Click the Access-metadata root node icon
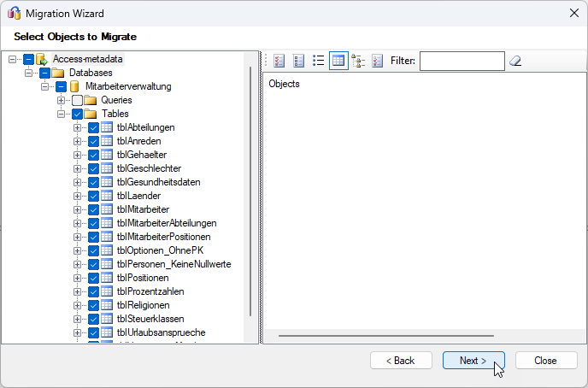Image resolution: width=588 pixels, height=388 pixels. click(42, 59)
